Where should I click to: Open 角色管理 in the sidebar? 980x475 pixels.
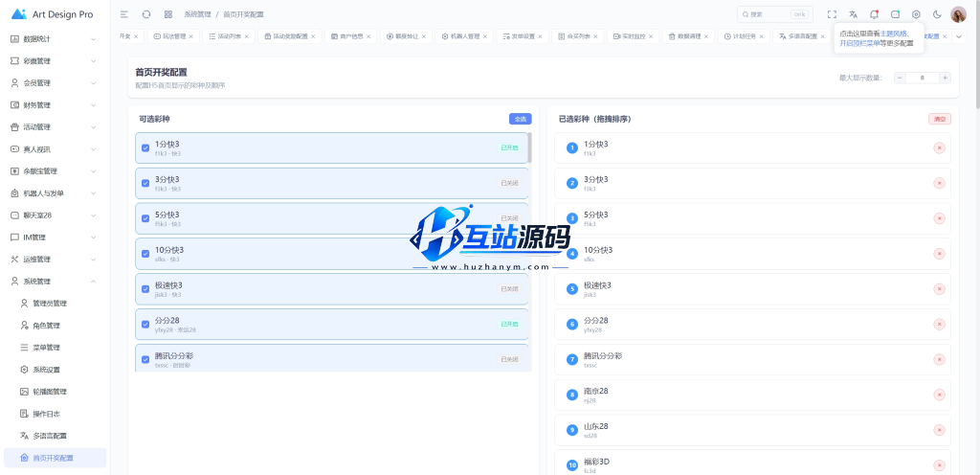pyautogui.click(x=55, y=326)
